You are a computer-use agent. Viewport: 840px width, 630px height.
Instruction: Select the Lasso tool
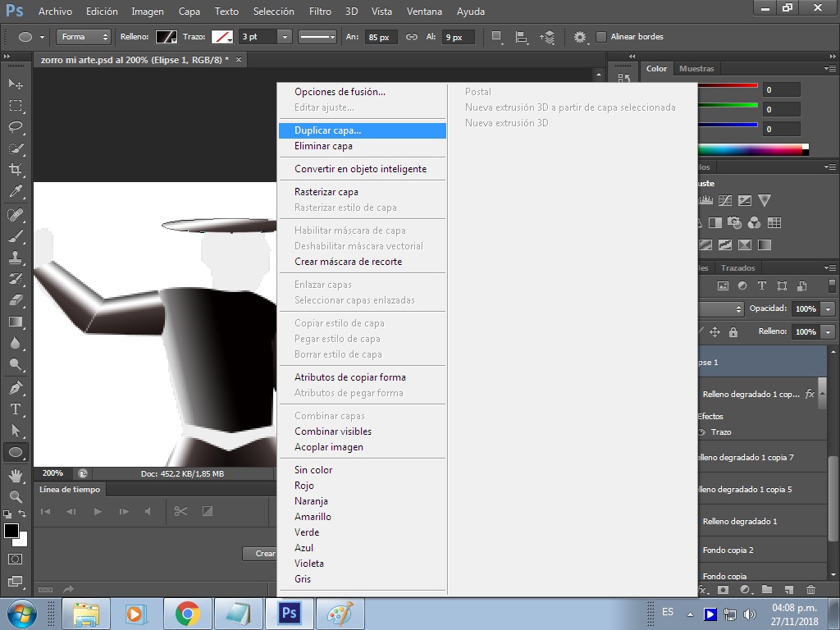(16, 127)
